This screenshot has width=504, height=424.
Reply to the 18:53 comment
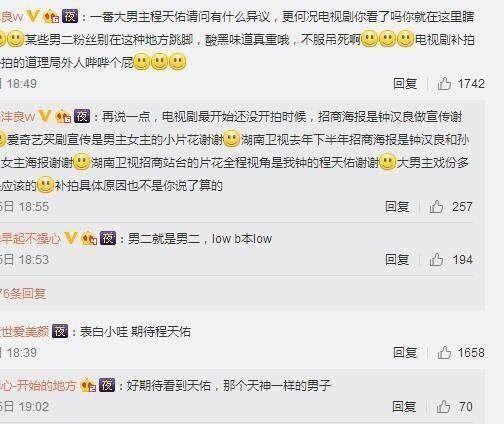[x=397, y=259]
